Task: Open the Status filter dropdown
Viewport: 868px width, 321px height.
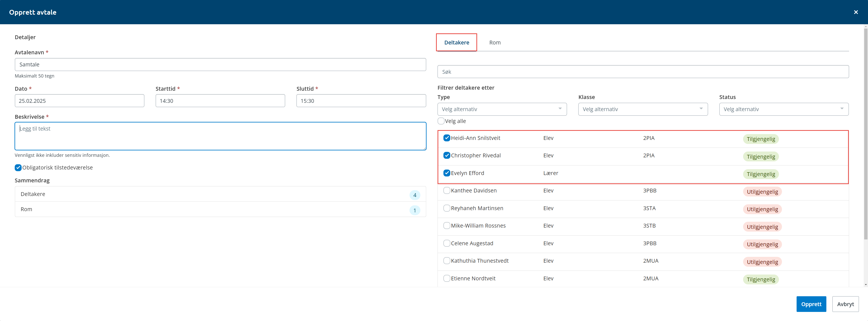Action: [x=783, y=109]
